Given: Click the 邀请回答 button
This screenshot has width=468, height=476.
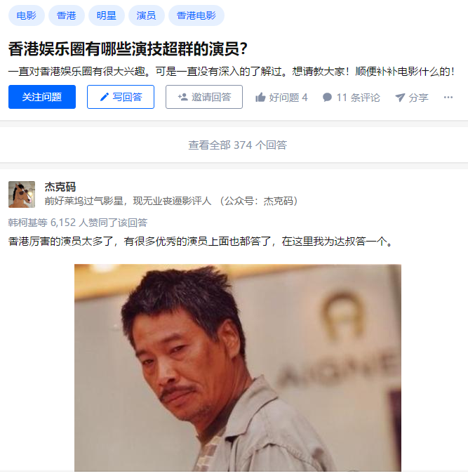Looking at the screenshot, I should 204,97.
